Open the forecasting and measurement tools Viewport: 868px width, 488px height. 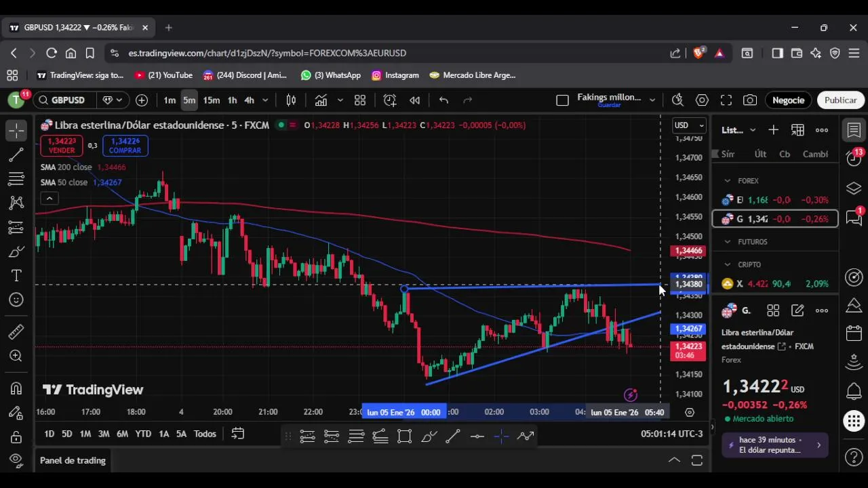pyautogui.click(x=16, y=227)
